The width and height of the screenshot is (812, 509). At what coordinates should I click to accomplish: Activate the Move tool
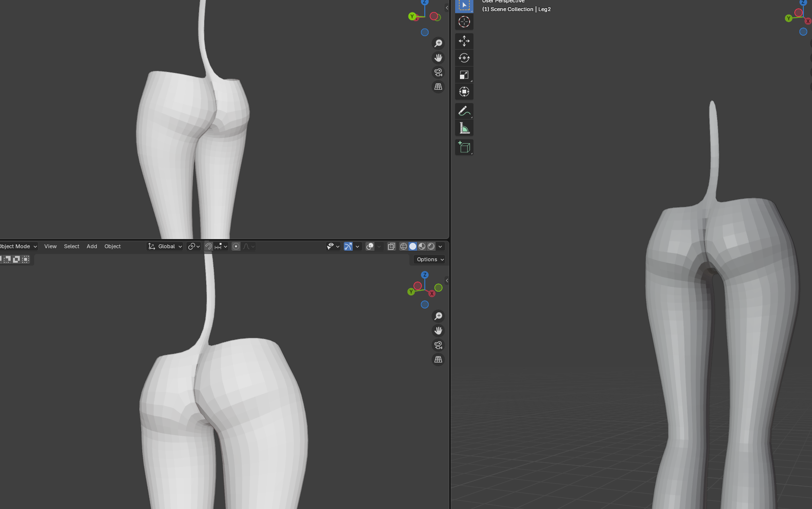[464, 41]
